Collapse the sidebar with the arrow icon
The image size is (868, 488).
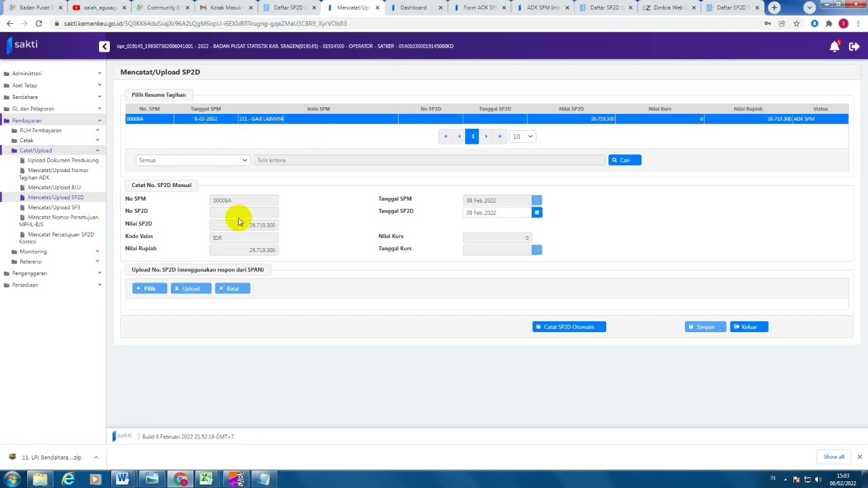pos(104,46)
